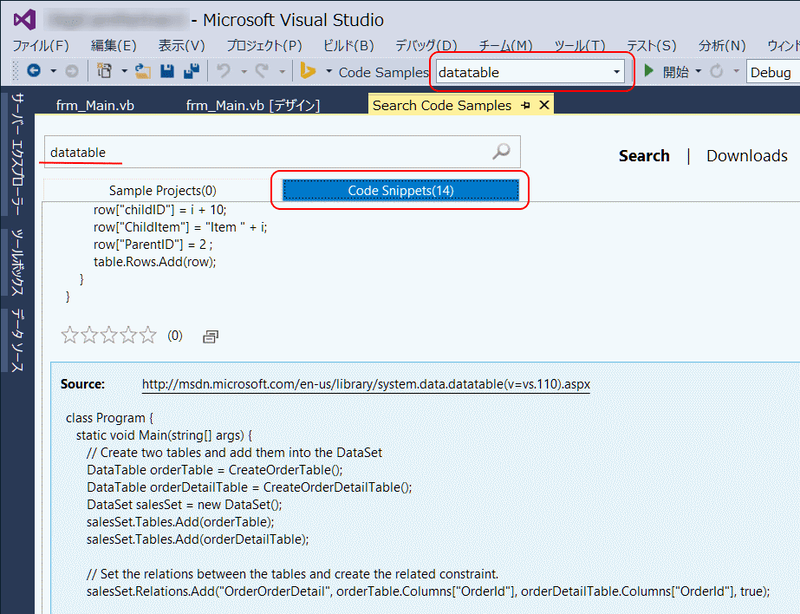This screenshot has height=614, width=800.
Task: Open the datatable search combo box dropdown
Action: [x=617, y=72]
